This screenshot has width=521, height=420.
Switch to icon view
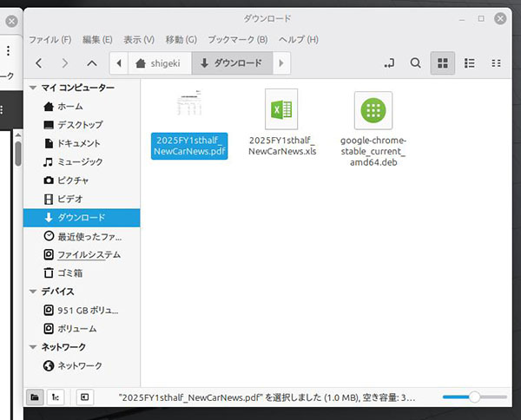(442, 63)
